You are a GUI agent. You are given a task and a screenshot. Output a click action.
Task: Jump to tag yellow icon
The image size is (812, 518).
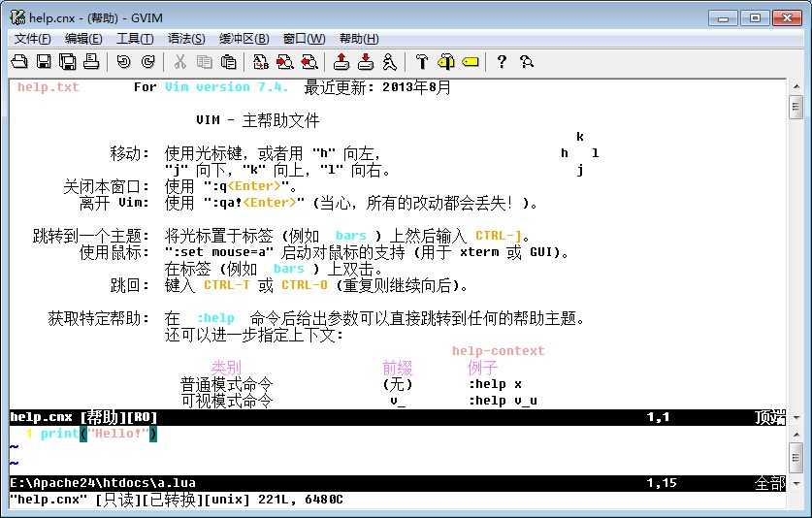pos(471,62)
